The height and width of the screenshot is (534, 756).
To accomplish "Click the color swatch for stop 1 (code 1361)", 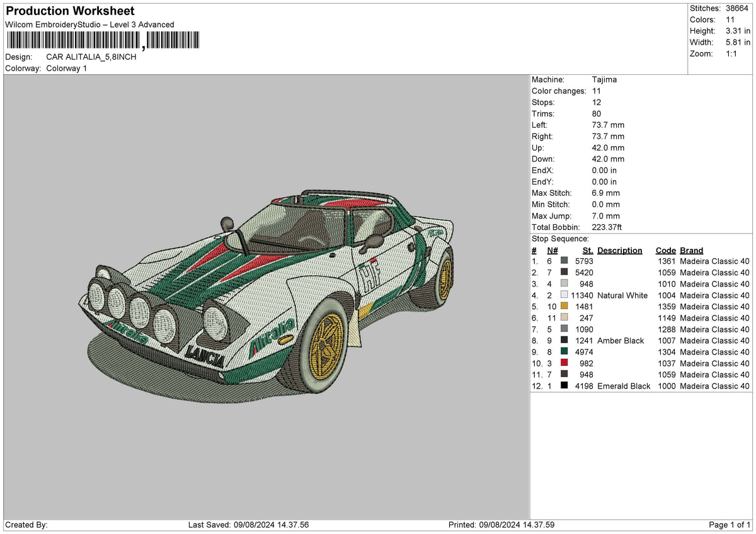I will pos(564,261).
